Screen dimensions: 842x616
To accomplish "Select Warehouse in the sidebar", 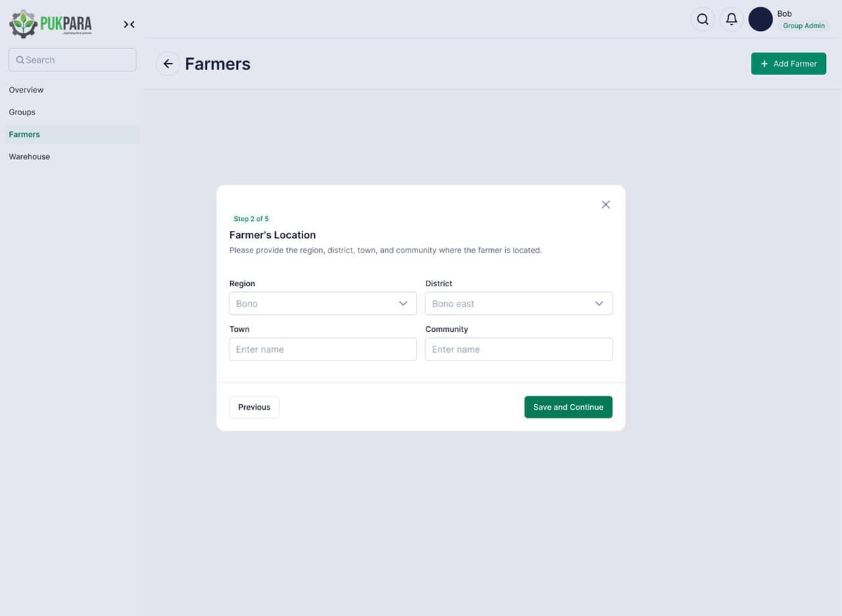I will click(29, 156).
